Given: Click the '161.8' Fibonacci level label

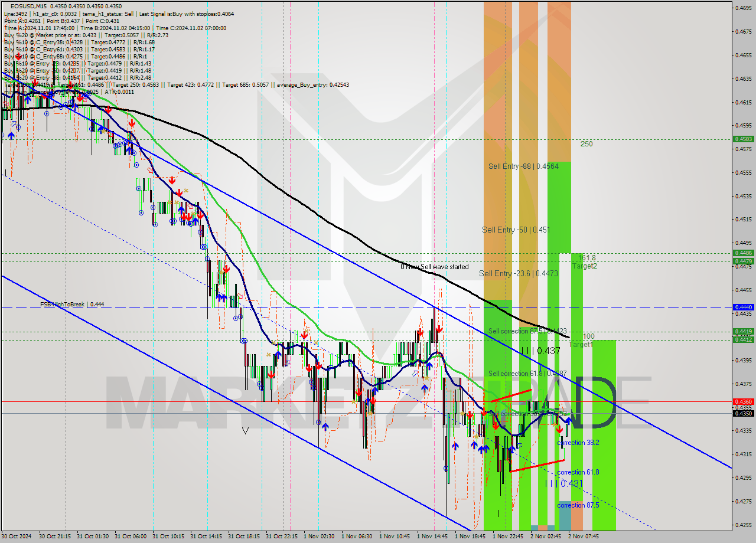Looking at the screenshot, I should coord(587,258).
